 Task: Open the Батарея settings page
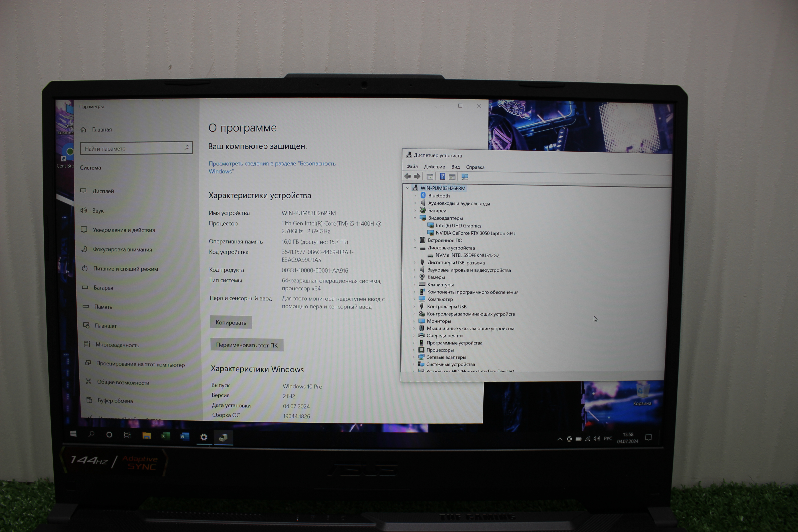(98, 287)
